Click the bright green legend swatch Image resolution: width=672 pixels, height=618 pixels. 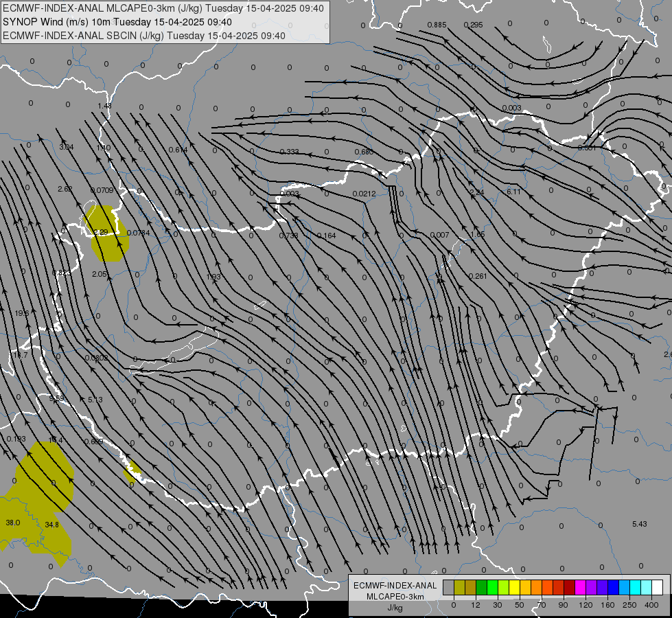click(x=492, y=588)
